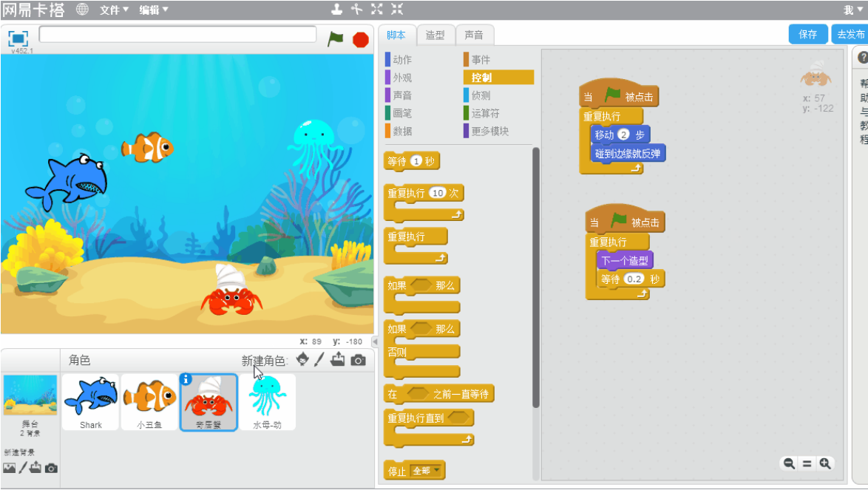The width and height of the screenshot is (868, 490).
Task: Select the scissors delete tool
Action: point(357,10)
